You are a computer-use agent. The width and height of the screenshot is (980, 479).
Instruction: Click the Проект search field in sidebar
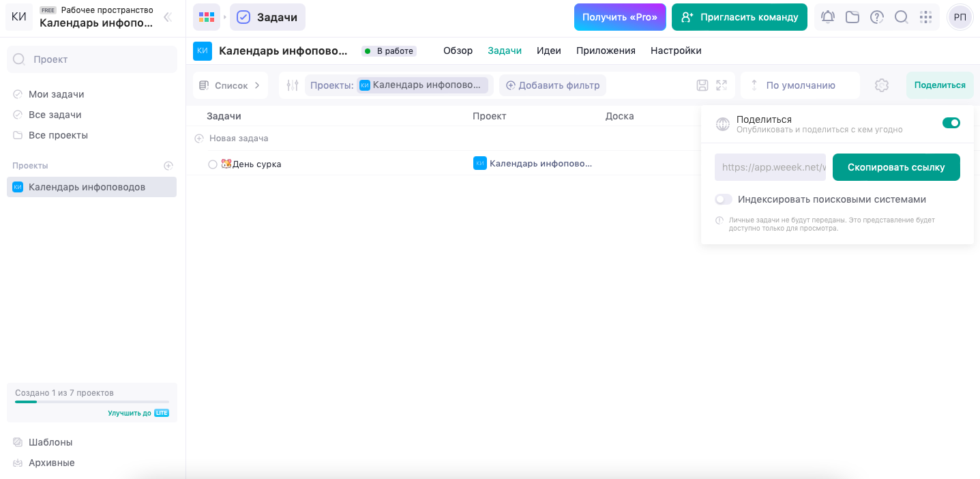click(x=92, y=59)
